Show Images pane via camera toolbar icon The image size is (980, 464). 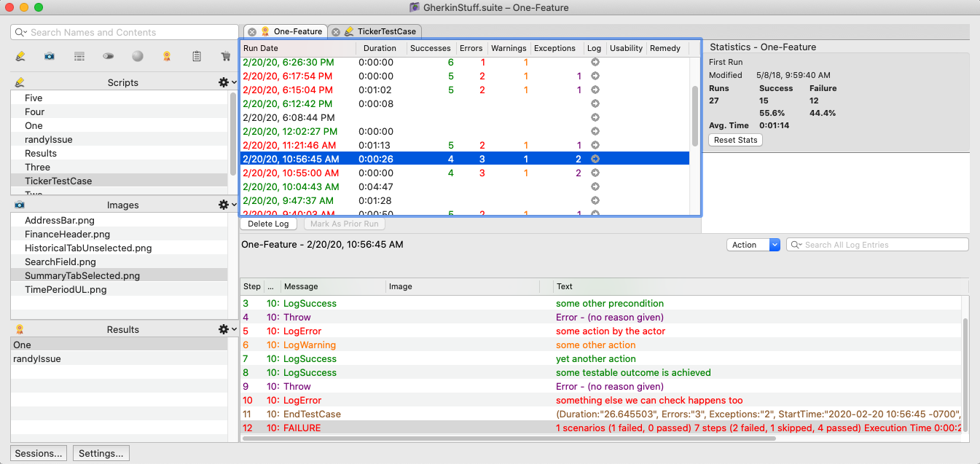(50, 56)
